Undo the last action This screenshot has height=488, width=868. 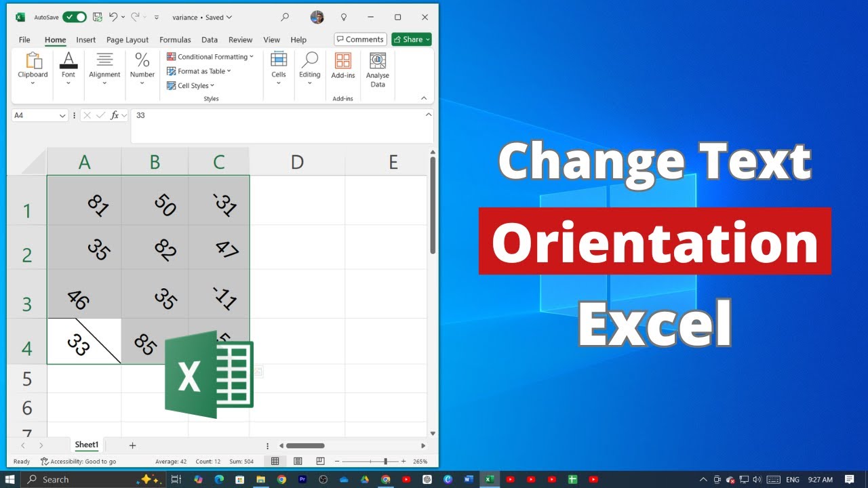coord(113,17)
